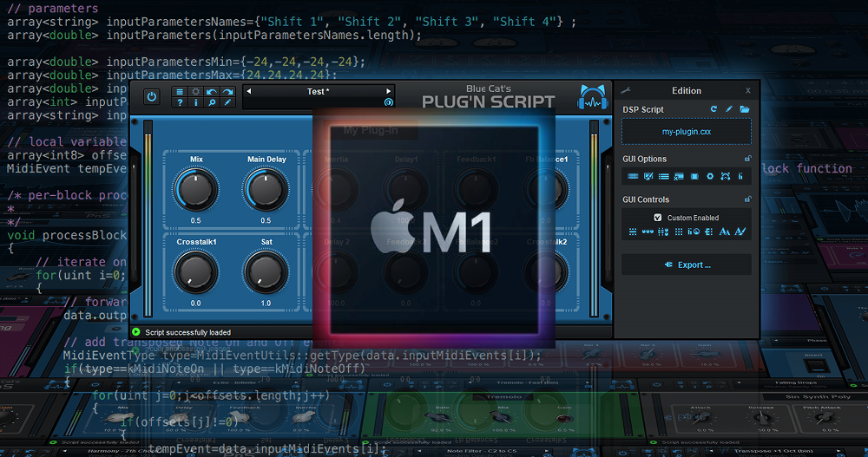Click the filled rectangle icon in GUI Options
Screen dimensions: 868x457
pos(694,177)
